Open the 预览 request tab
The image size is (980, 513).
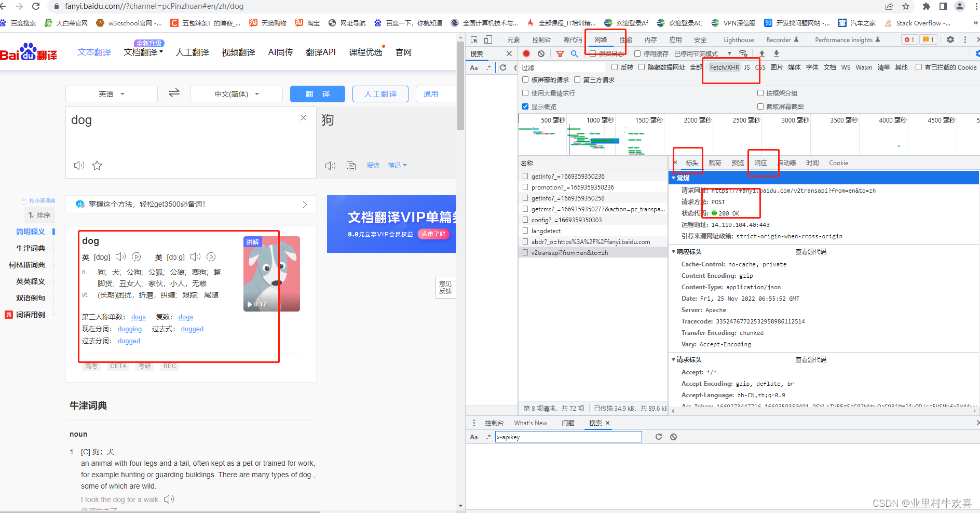[738, 163]
